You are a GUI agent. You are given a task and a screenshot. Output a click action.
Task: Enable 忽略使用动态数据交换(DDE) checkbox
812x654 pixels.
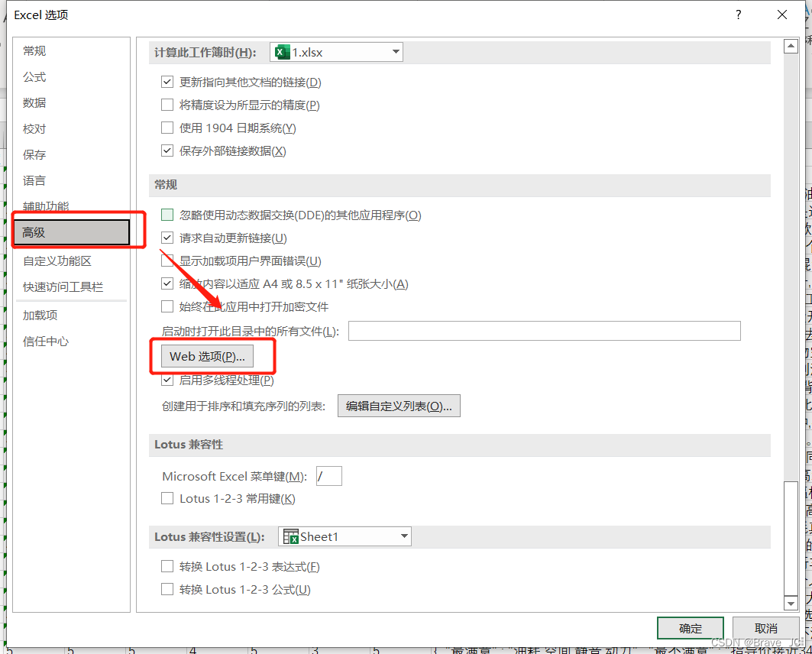[x=167, y=215]
